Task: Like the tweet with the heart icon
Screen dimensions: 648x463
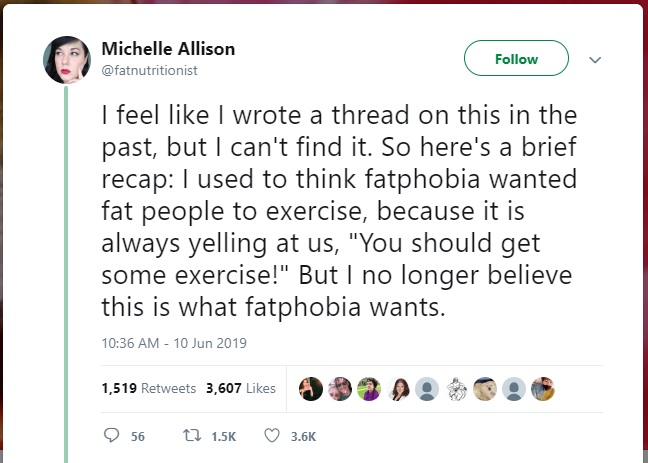Action: tap(271, 436)
